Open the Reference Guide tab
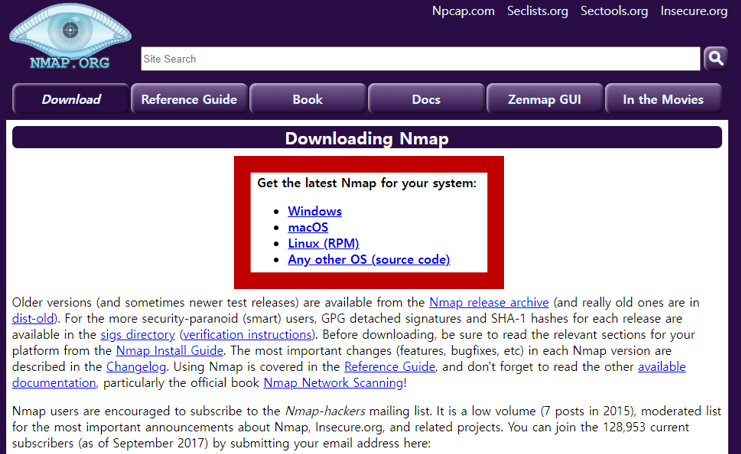741x454 pixels. coord(189,99)
